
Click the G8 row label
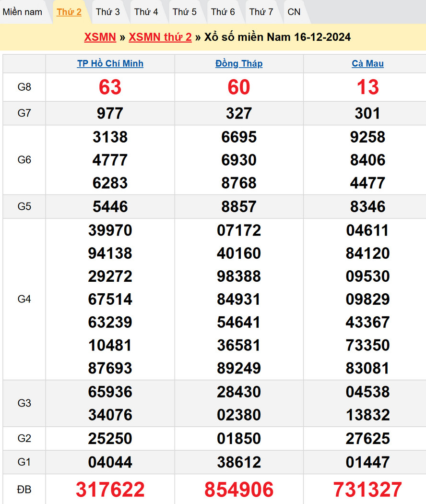point(24,87)
